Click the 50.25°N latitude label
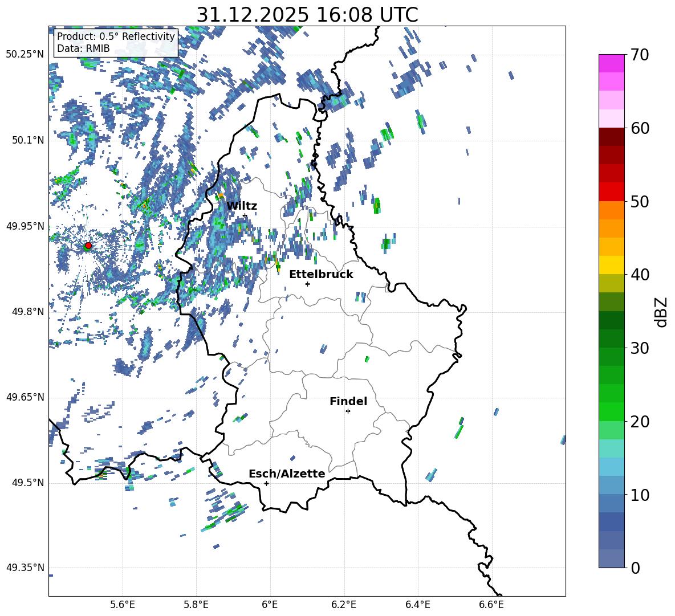 [x=25, y=55]
